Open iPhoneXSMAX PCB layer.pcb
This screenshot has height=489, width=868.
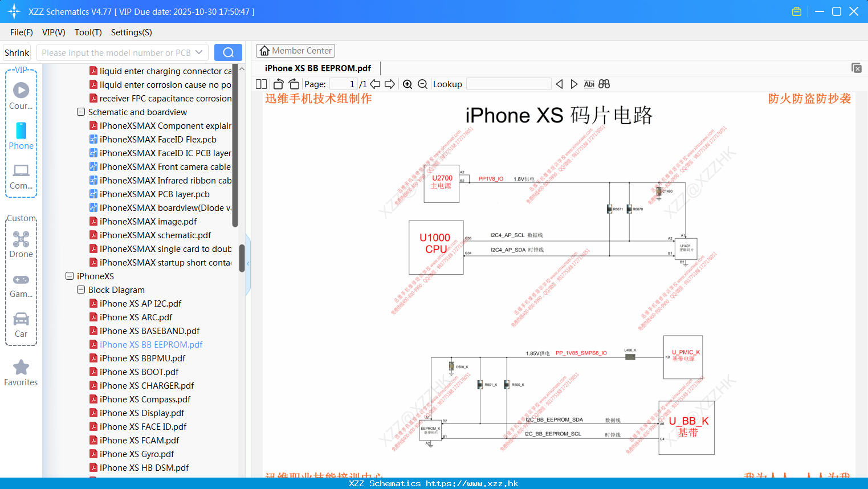(x=154, y=194)
